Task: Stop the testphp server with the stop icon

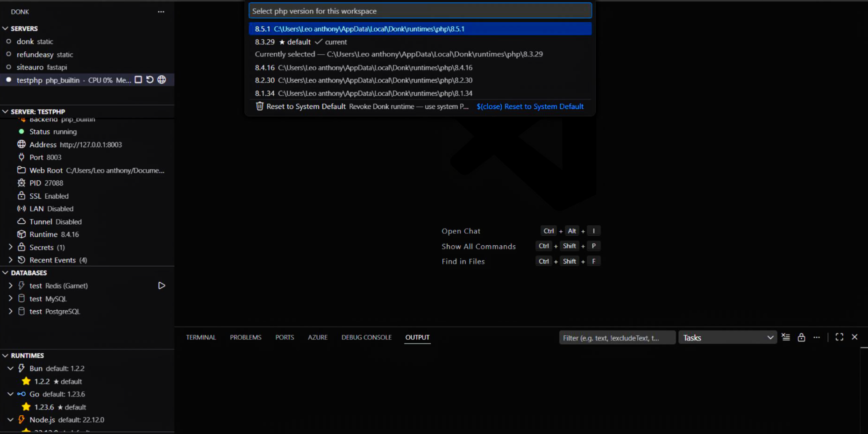Action: [138, 80]
